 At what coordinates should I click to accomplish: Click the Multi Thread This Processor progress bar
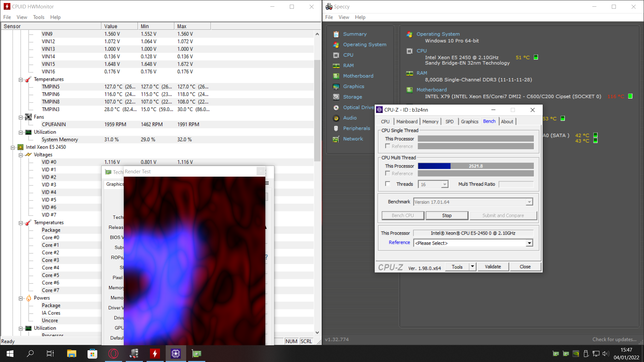[476, 166]
